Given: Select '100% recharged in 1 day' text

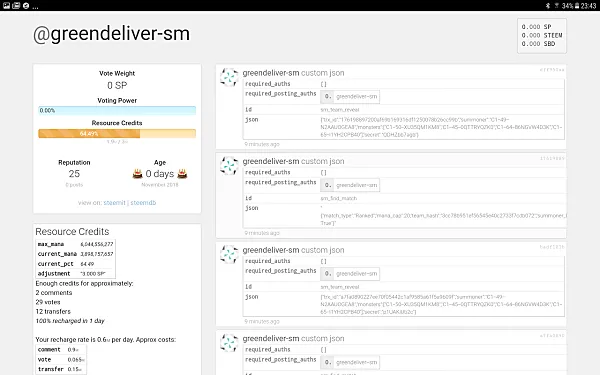Looking at the screenshot, I should click(x=70, y=321).
